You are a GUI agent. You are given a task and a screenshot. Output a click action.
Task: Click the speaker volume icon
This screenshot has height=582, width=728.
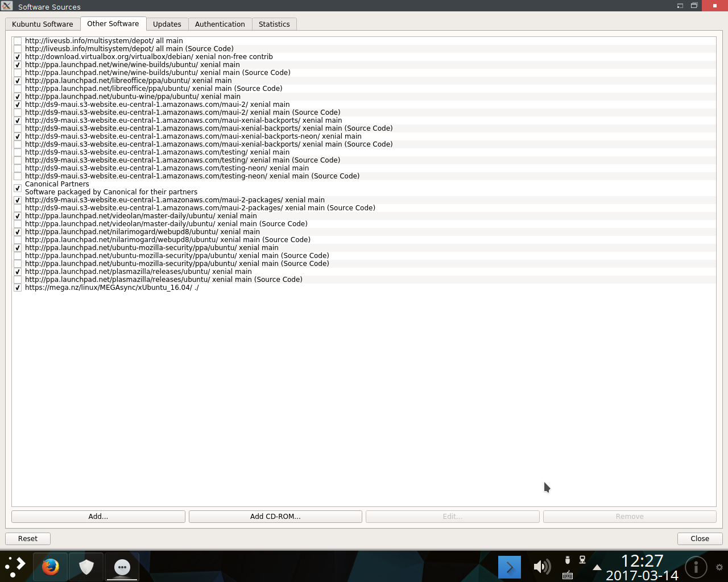541,567
